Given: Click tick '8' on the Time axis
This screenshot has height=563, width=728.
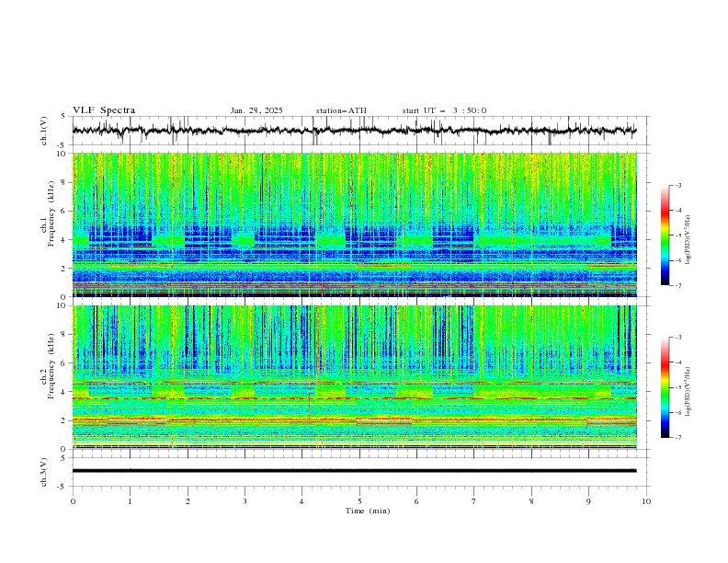Looking at the screenshot, I should pos(531,501).
